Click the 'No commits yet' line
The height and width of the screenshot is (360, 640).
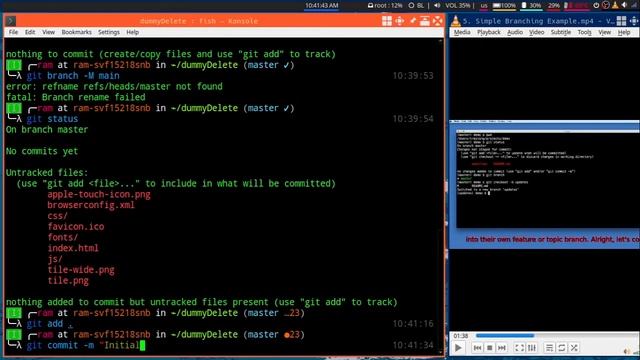click(42, 151)
